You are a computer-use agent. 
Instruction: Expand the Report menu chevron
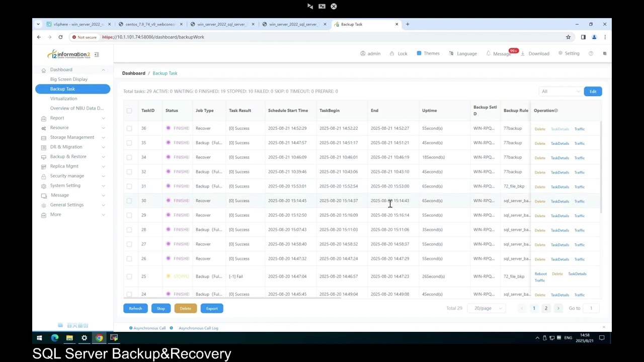point(103,118)
